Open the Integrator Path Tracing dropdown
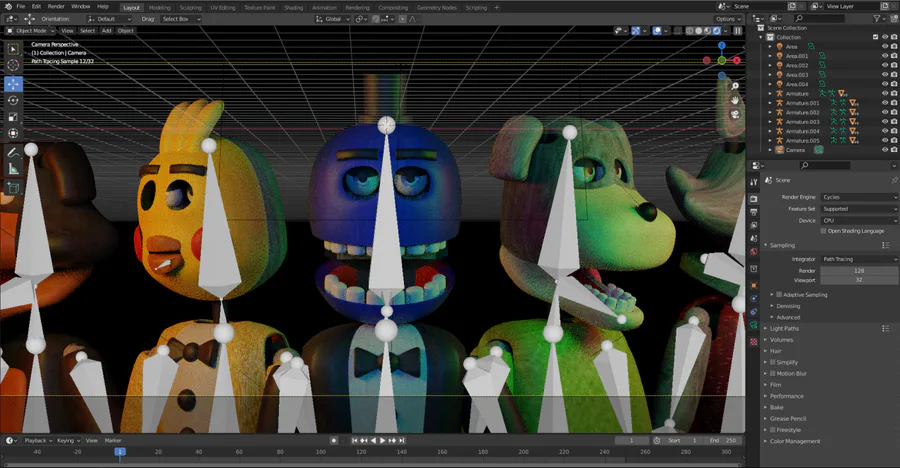Viewport: 900px width, 468px height. [859, 259]
